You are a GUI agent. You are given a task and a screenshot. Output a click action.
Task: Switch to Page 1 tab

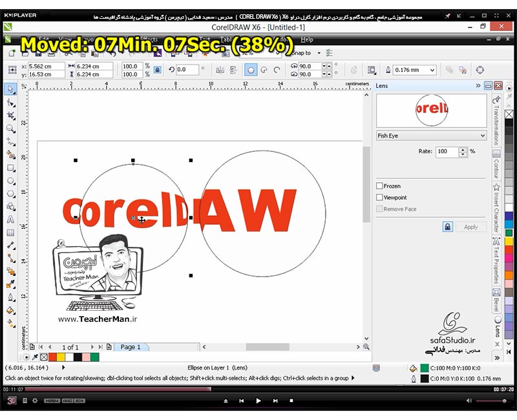(x=131, y=347)
